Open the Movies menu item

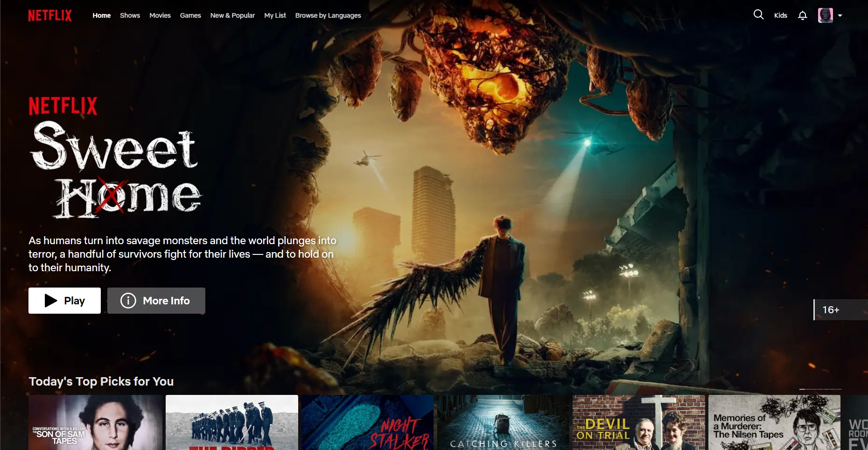point(160,15)
